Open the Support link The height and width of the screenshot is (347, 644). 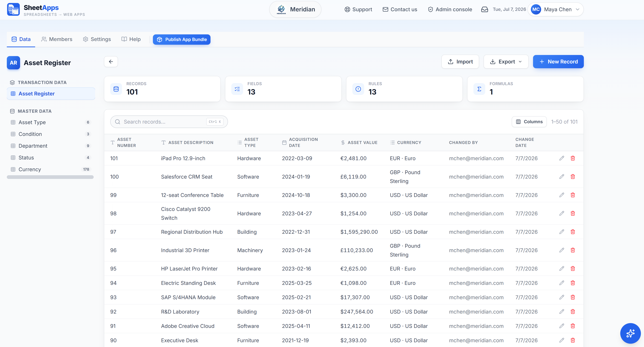coord(358,10)
